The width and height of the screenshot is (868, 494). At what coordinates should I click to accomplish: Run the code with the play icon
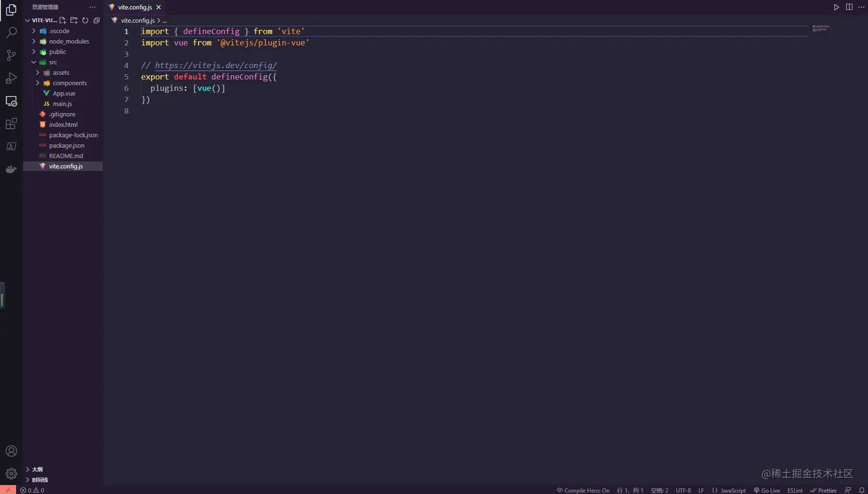pyautogui.click(x=836, y=7)
